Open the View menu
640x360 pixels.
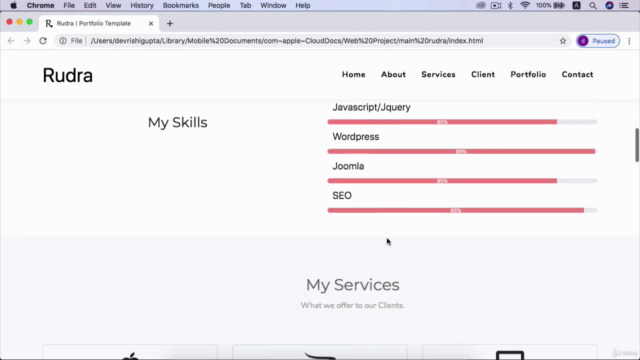(x=113, y=5)
